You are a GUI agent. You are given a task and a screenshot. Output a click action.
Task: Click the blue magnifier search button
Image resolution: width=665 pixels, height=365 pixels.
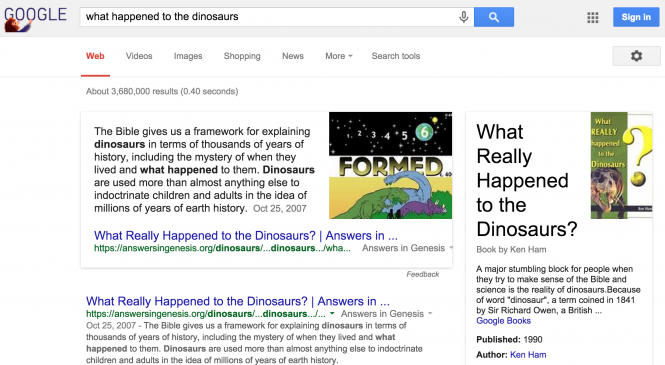494,17
